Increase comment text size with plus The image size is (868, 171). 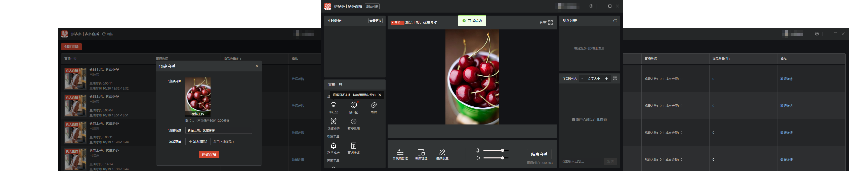[x=606, y=78]
